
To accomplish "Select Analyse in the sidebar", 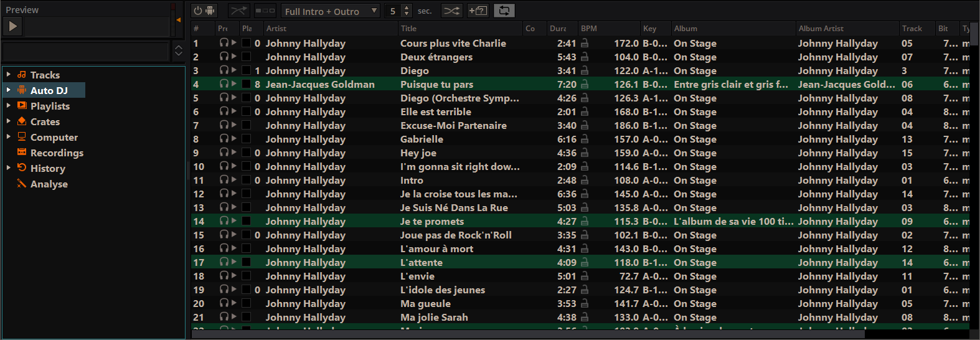I will point(49,184).
